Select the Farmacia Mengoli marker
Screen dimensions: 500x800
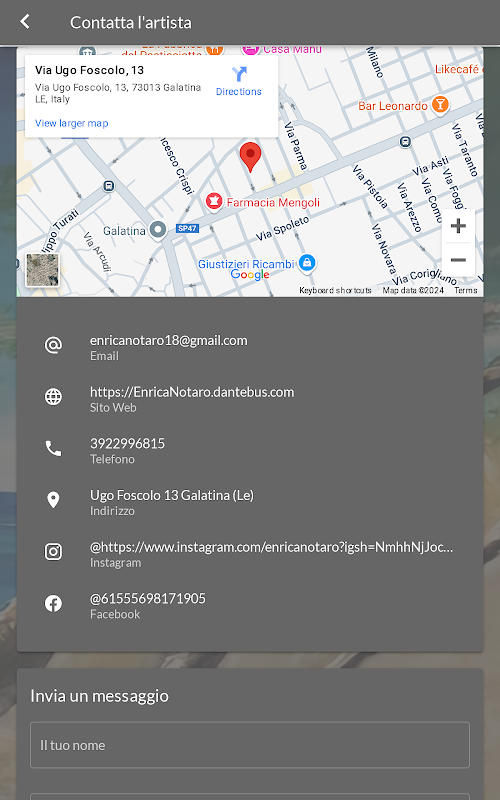(x=214, y=201)
